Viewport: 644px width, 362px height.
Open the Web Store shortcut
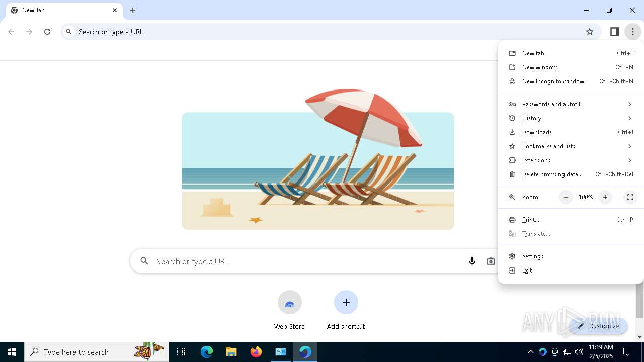point(289,310)
